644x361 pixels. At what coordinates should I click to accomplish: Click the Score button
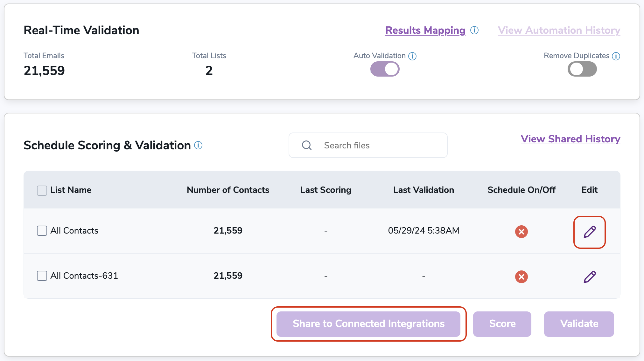pyautogui.click(x=502, y=324)
